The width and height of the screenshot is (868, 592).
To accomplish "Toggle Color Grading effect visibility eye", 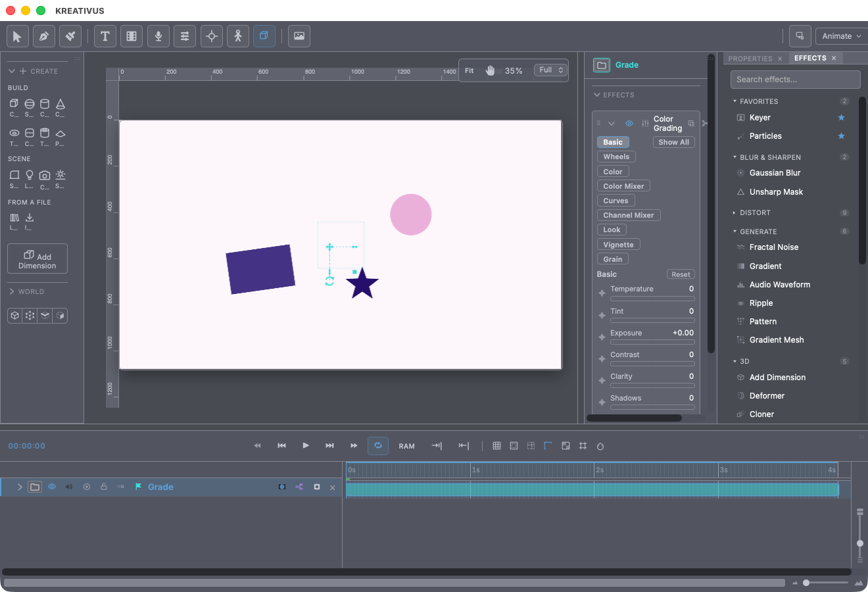I will point(629,124).
